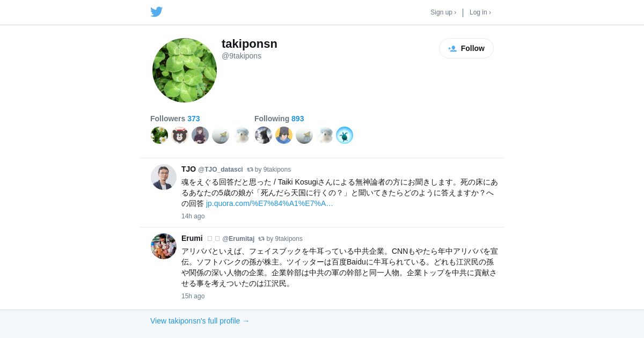Screen dimensions: 644x338
Task: Click the Twitter bird logo
Action: coord(156,12)
